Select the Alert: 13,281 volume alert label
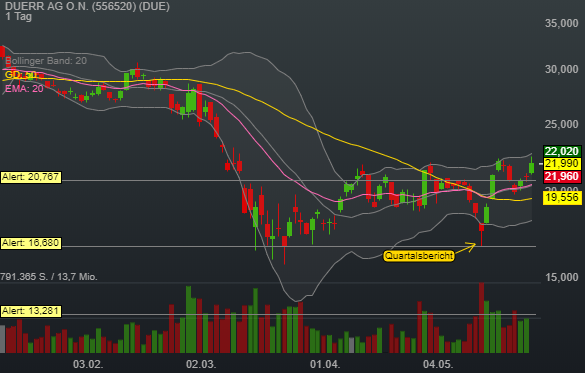 pyautogui.click(x=31, y=311)
